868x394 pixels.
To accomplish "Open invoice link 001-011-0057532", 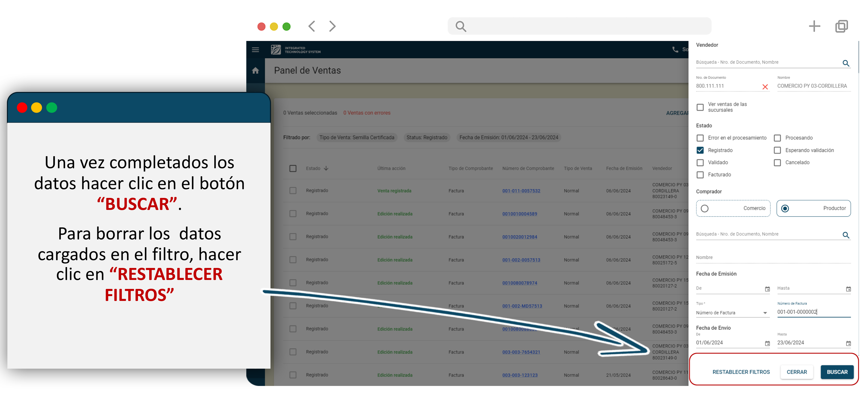I will 521,191.
